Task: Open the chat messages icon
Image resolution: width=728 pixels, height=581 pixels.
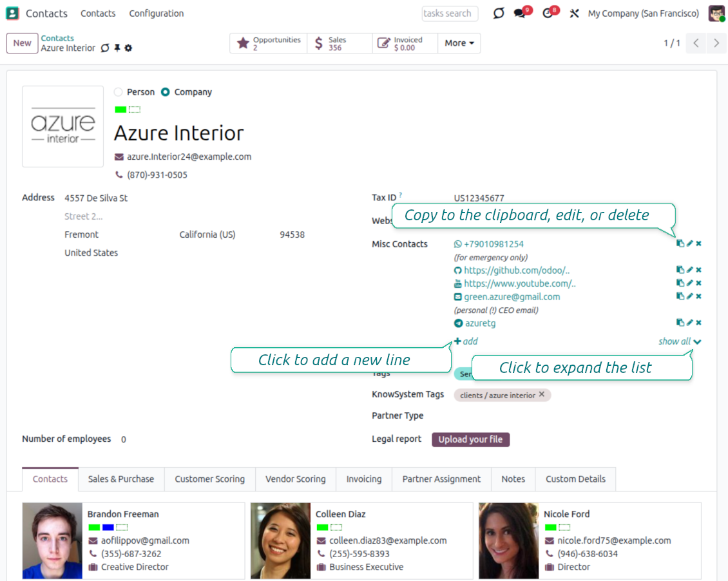Action: coord(520,14)
